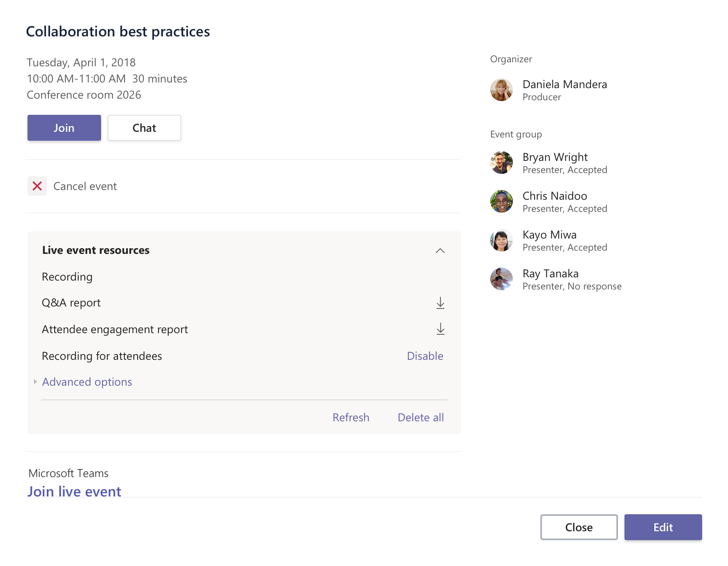This screenshot has width=728, height=566.
Task: Edit the event details
Action: click(x=663, y=527)
